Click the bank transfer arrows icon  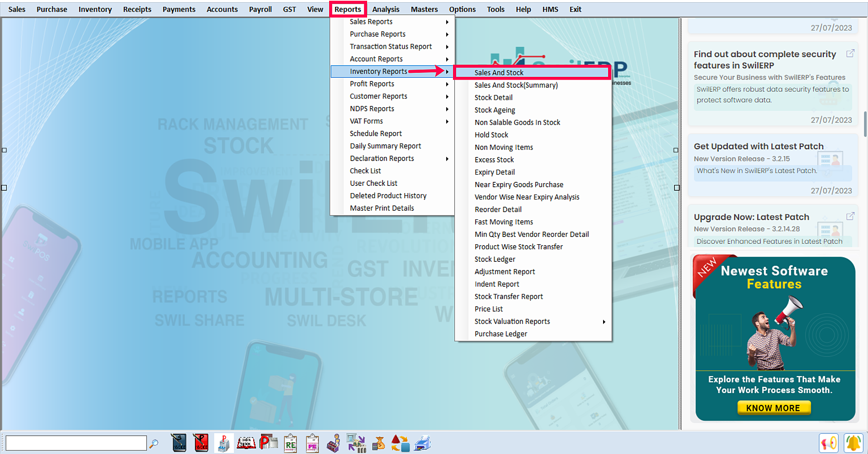pos(356,443)
